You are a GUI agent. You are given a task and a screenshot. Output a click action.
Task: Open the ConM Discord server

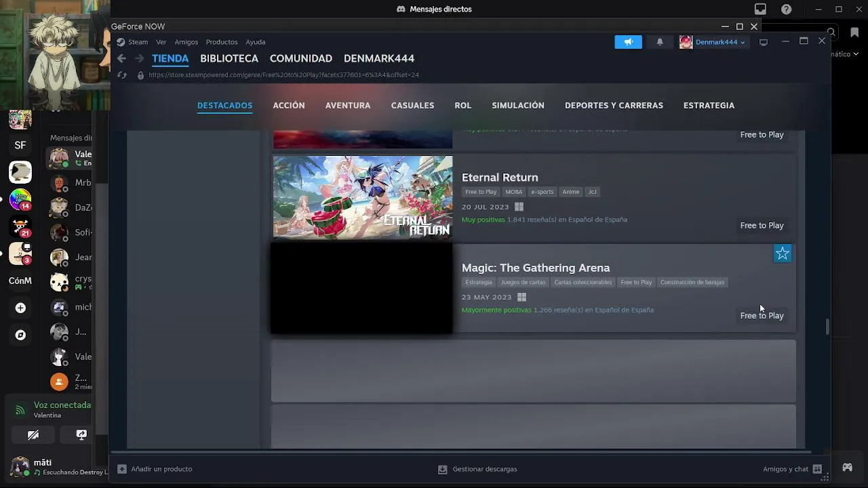[20, 281]
